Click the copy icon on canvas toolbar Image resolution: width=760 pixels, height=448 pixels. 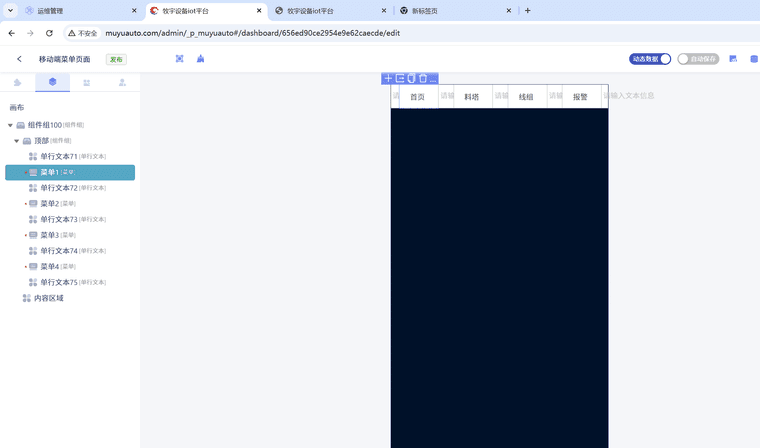click(x=412, y=78)
